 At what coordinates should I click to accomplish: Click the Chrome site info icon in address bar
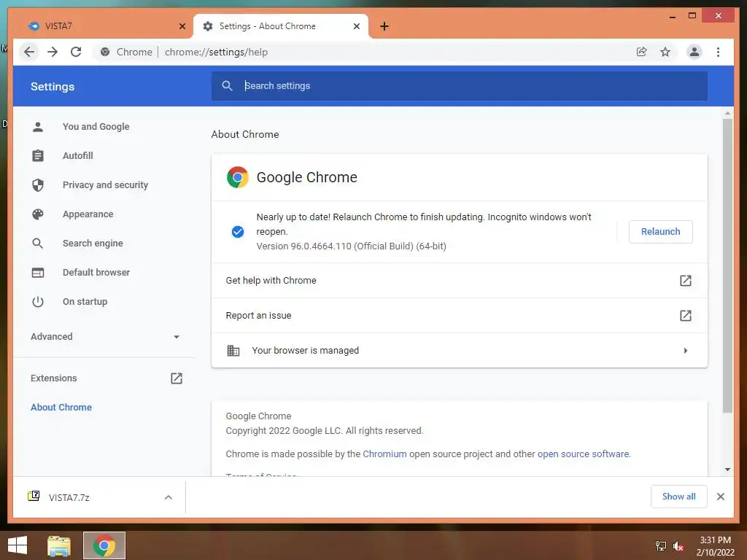point(105,52)
